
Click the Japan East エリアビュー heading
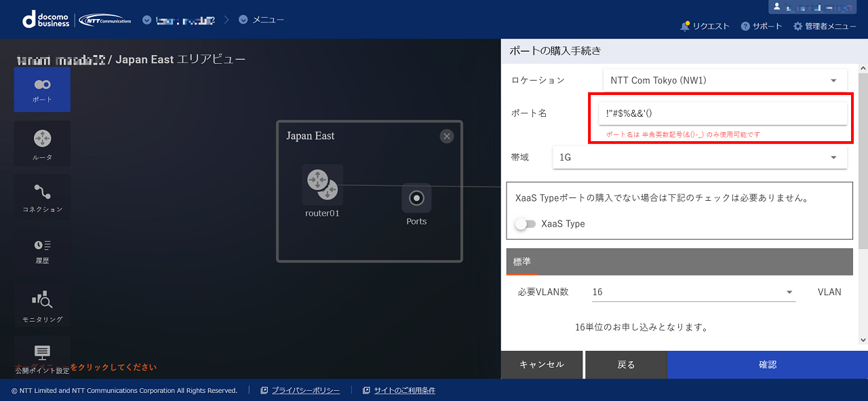[180, 60]
